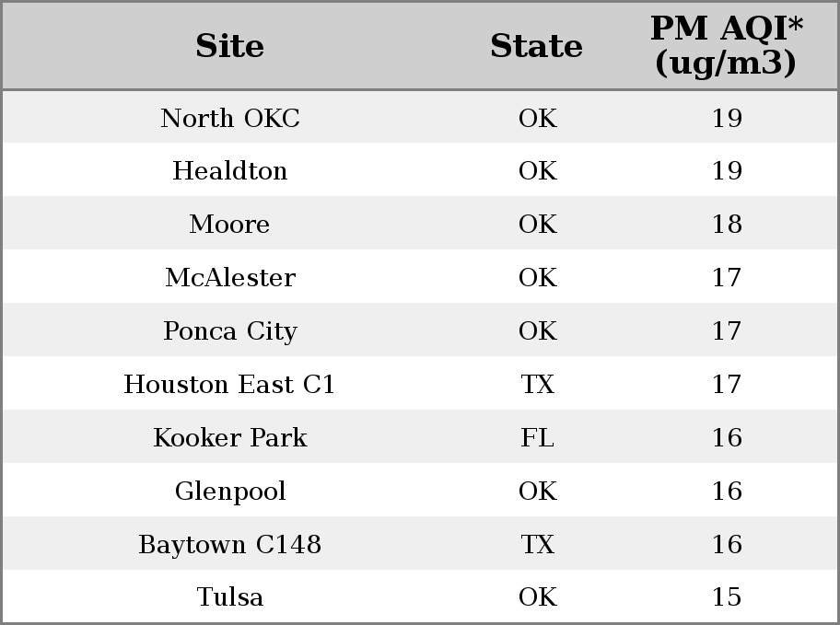Click the OK state cell for Glenpool

pyautogui.click(x=537, y=492)
